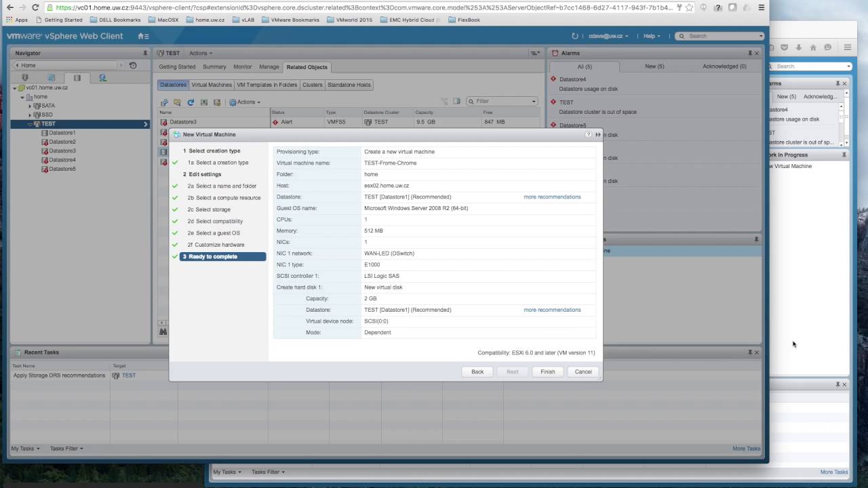Viewport: 868px width, 488px height.
Task: Click the global refresh icon in vSphere header
Action: tap(575, 36)
